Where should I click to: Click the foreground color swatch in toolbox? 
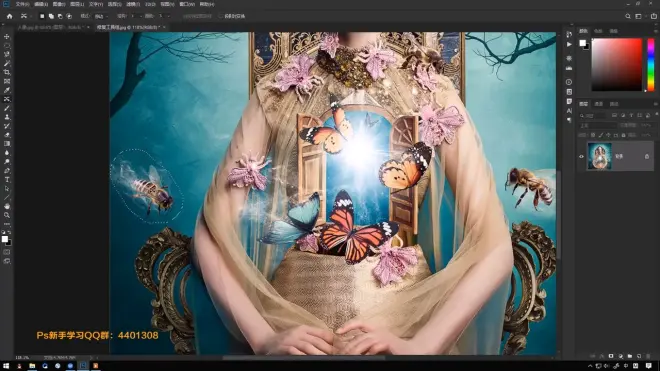[x=5, y=239]
